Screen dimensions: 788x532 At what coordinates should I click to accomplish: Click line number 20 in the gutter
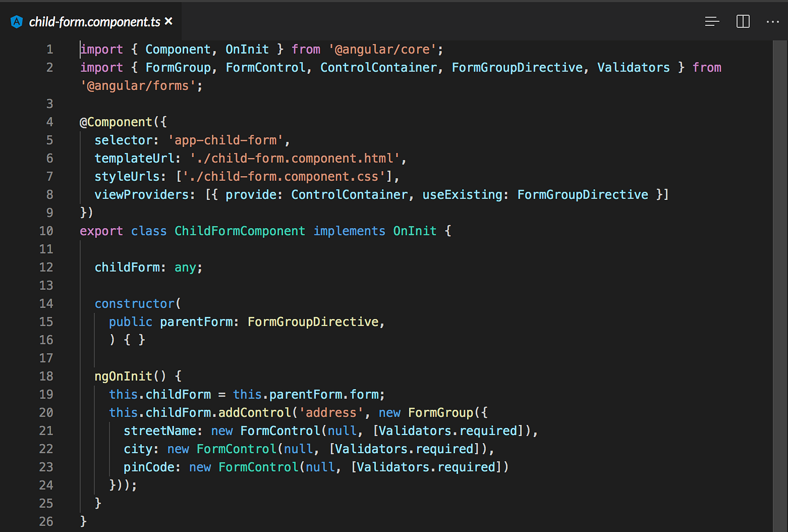click(x=46, y=413)
